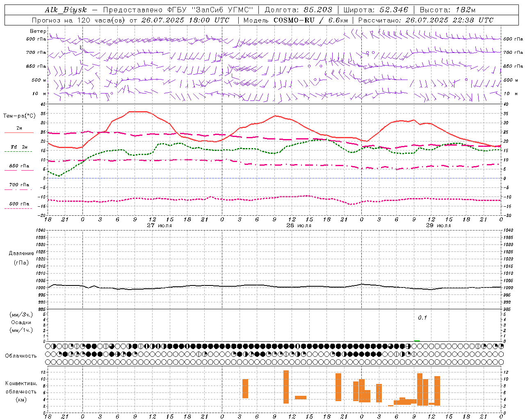Click the '27 июля' date label
Image resolution: width=525 pixels, height=420 pixels.
coord(160,225)
